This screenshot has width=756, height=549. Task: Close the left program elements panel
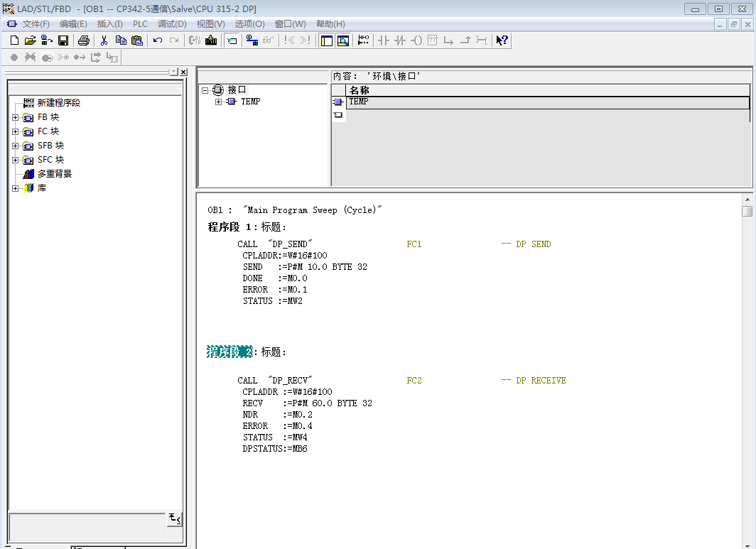click(183, 72)
